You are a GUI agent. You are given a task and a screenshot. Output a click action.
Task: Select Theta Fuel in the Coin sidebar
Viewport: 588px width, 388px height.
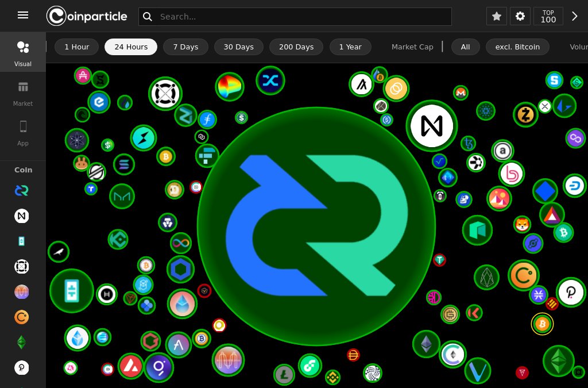tap(21, 241)
